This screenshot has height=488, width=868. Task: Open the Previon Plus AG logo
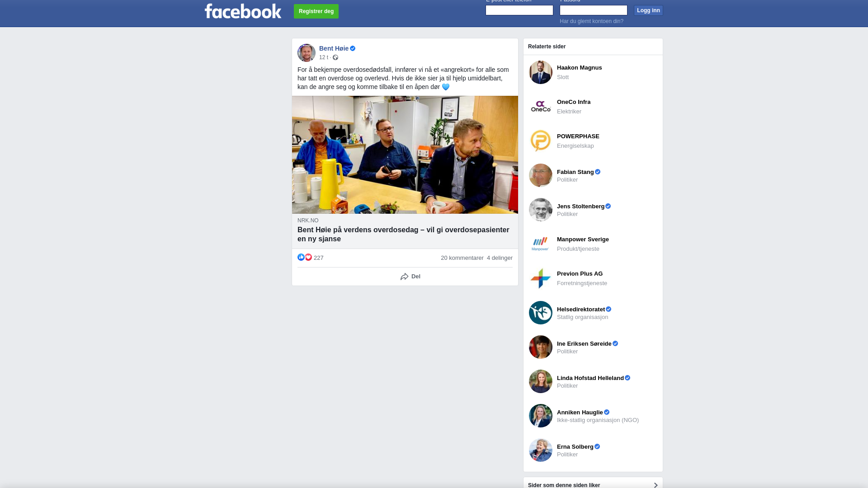click(x=541, y=278)
